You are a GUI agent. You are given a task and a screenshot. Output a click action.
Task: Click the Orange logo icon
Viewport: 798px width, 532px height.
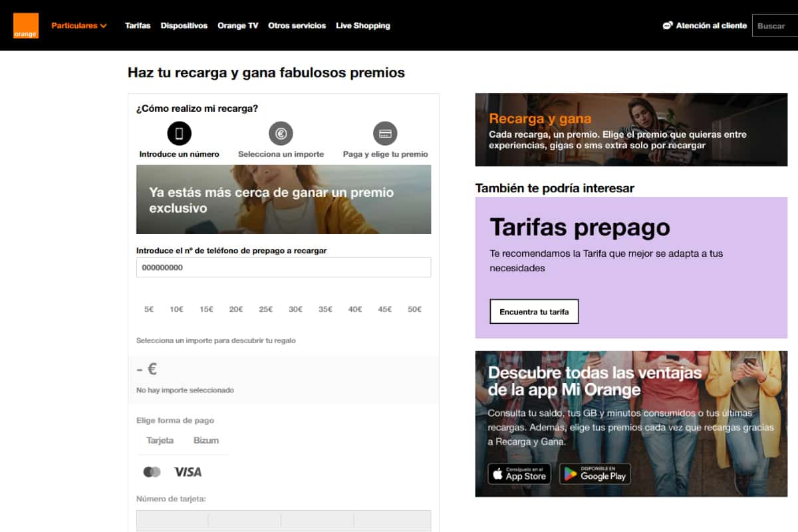26,25
